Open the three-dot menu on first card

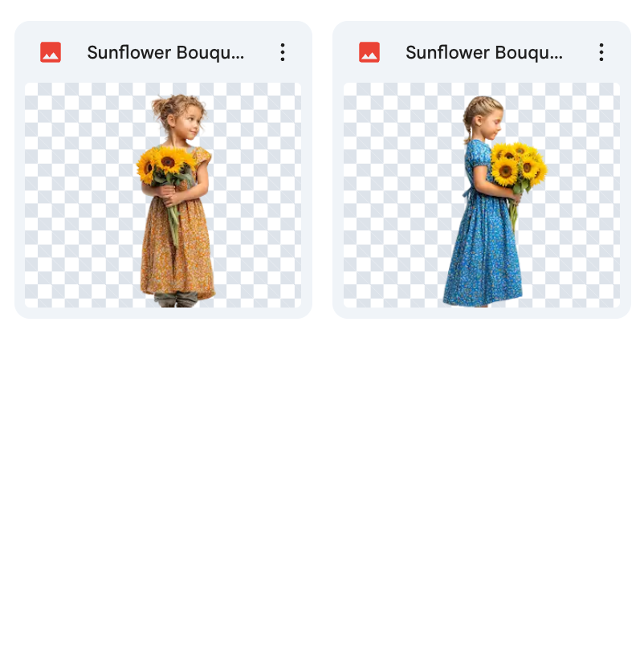pos(283,52)
